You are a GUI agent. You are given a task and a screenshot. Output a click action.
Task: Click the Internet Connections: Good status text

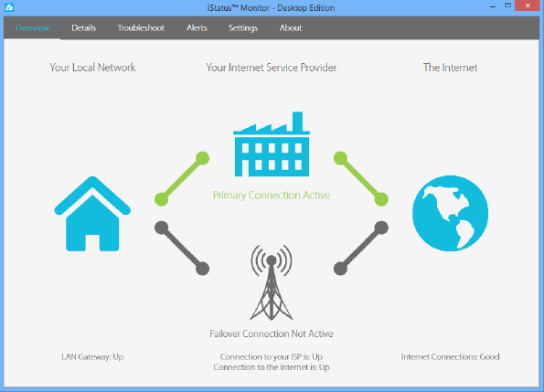[451, 356]
